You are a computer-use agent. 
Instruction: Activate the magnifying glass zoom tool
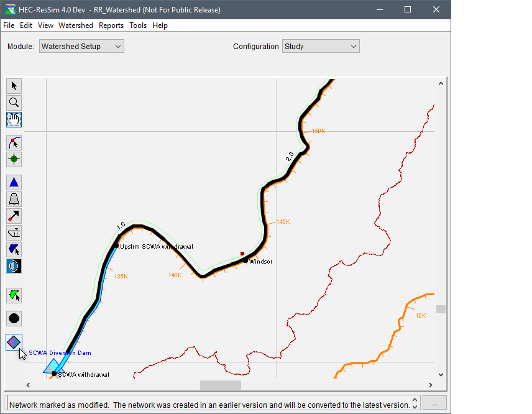(14, 103)
